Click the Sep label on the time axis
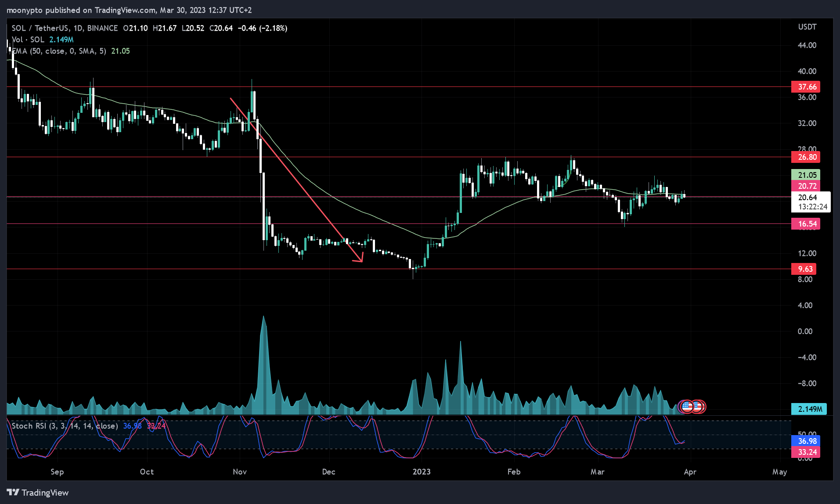Image resolution: width=840 pixels, height=504 pixels. (x=57, y=472)
